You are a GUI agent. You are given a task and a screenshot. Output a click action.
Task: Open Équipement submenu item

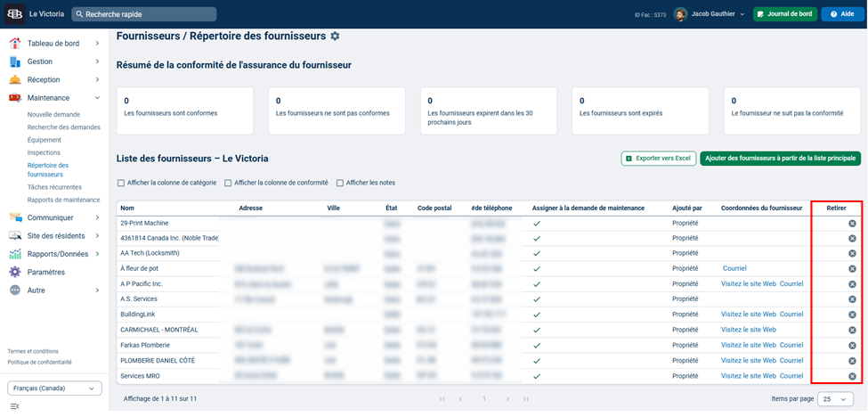pos(45,140)
